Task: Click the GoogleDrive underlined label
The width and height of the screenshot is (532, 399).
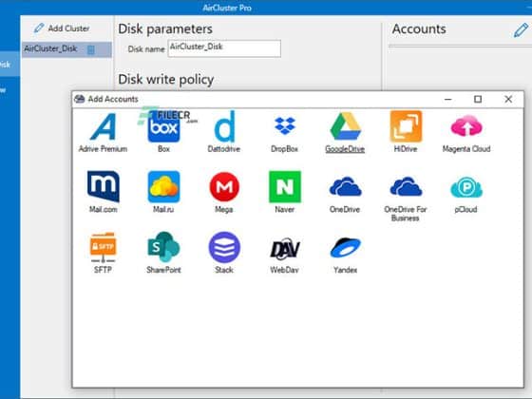Action: pyautogui.click(x=345, y=149)
